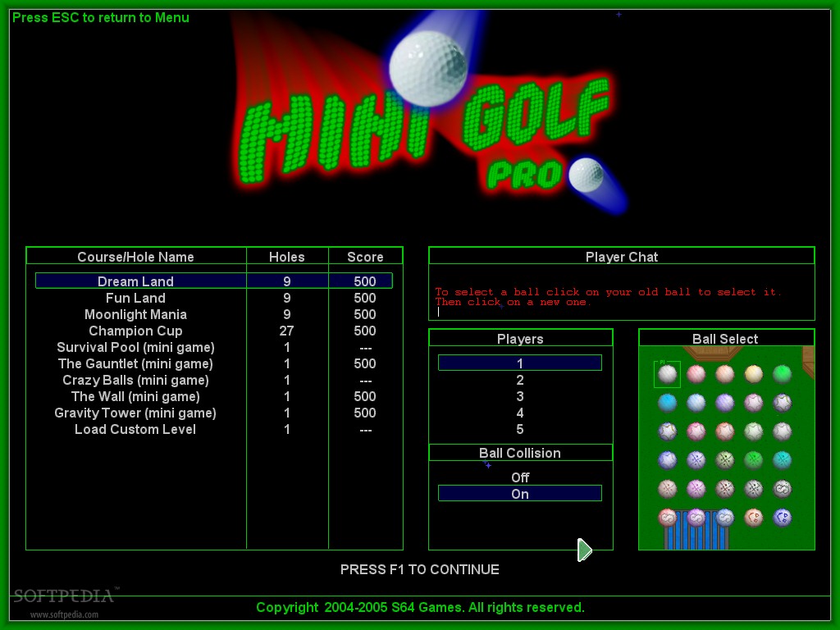Screen dimensions: 840x630
Task: Choose the purple swirl-pattern ball
Action: point(696,518)
